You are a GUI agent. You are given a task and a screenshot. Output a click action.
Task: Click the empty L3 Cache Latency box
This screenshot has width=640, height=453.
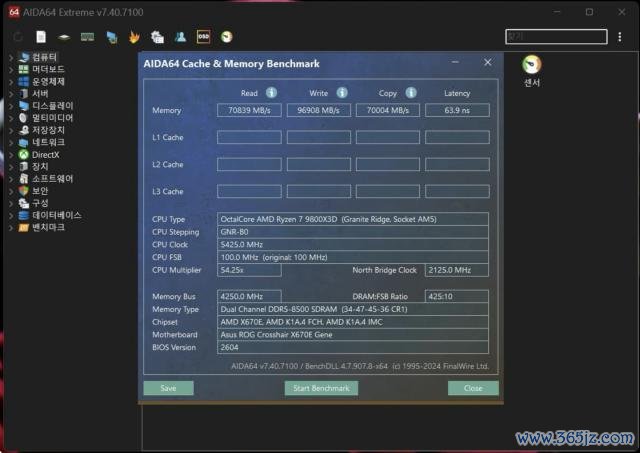(x=457, y=191)
